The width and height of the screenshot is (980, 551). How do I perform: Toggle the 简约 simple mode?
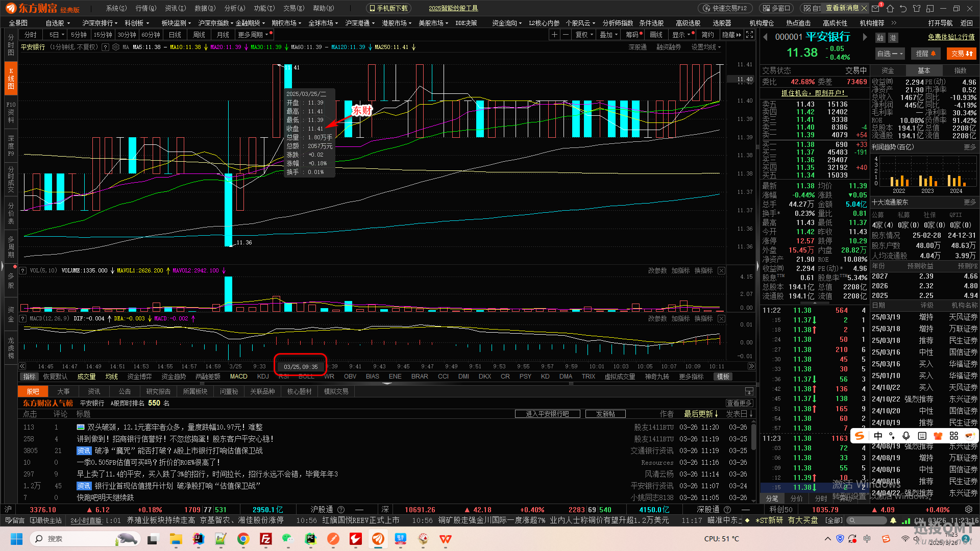coord(708,35)
